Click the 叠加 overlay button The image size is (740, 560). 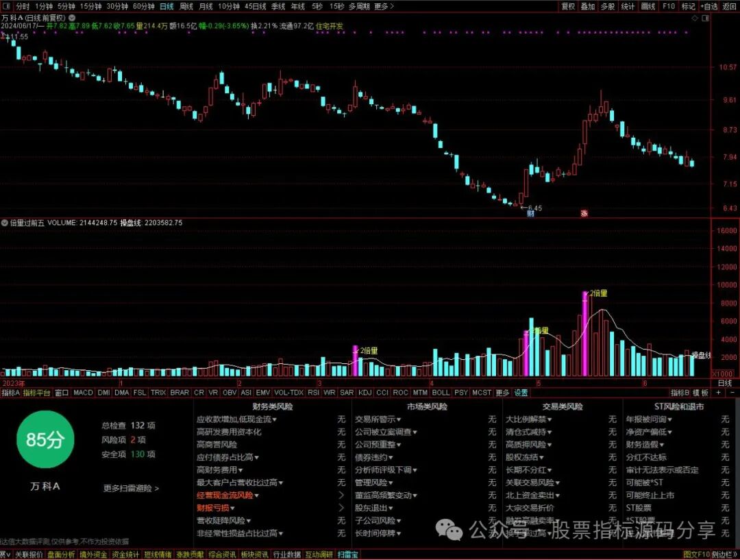(588, 6)
